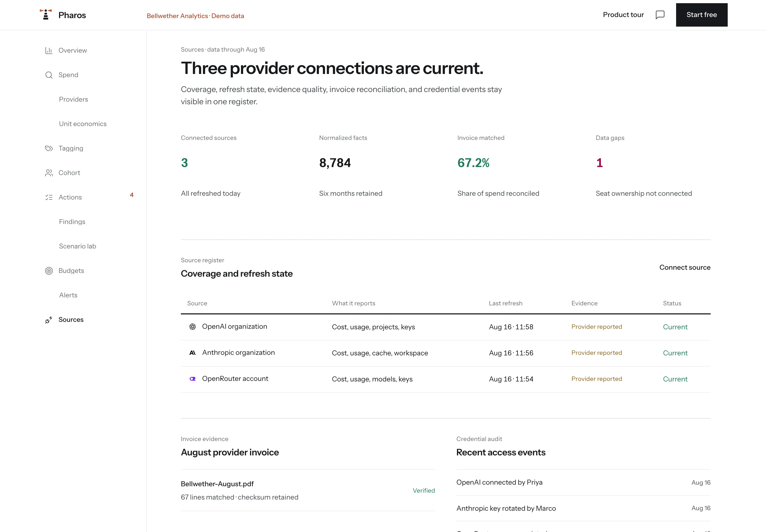The image size is (766, 532).
Task: Click the Verified invoice status
Action: [x=423, y=490]
